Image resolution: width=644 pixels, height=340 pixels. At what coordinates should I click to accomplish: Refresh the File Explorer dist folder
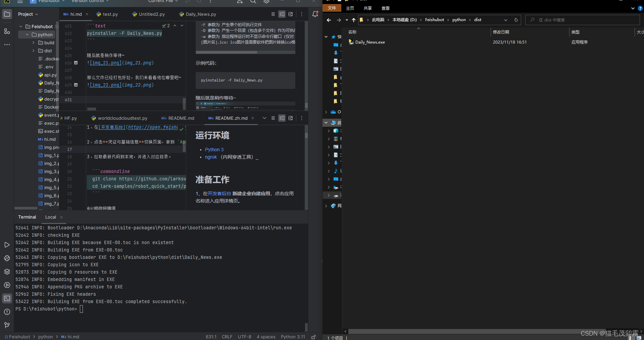(x=516, y=20)
